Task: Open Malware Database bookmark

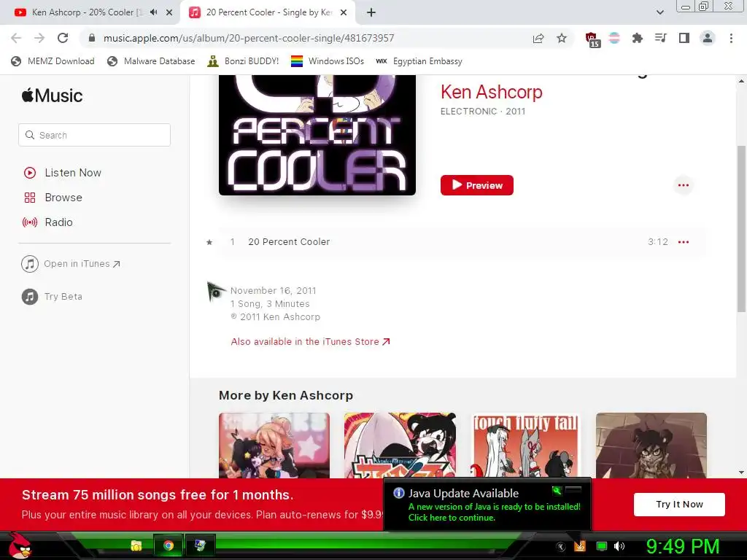Action: click(151, 61)
